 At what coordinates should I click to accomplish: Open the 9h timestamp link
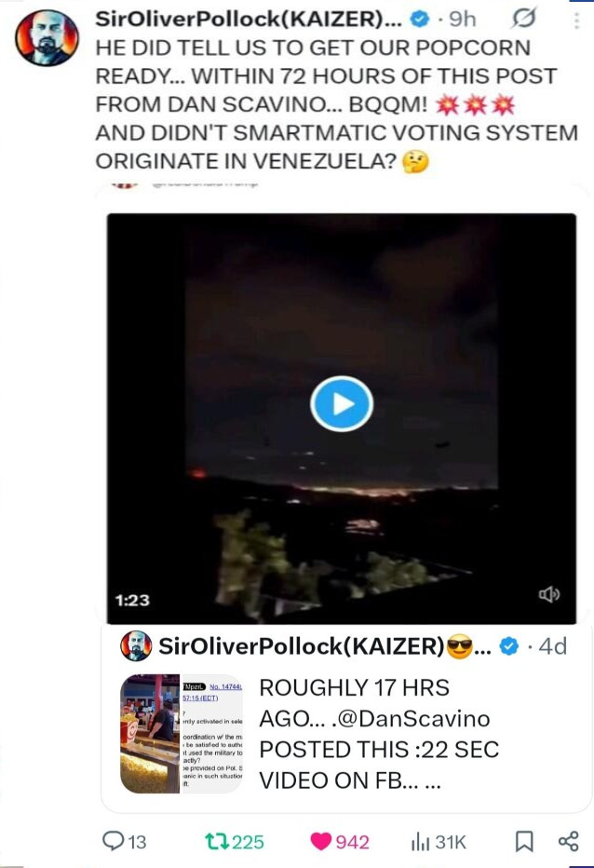[x=462, y=20]
